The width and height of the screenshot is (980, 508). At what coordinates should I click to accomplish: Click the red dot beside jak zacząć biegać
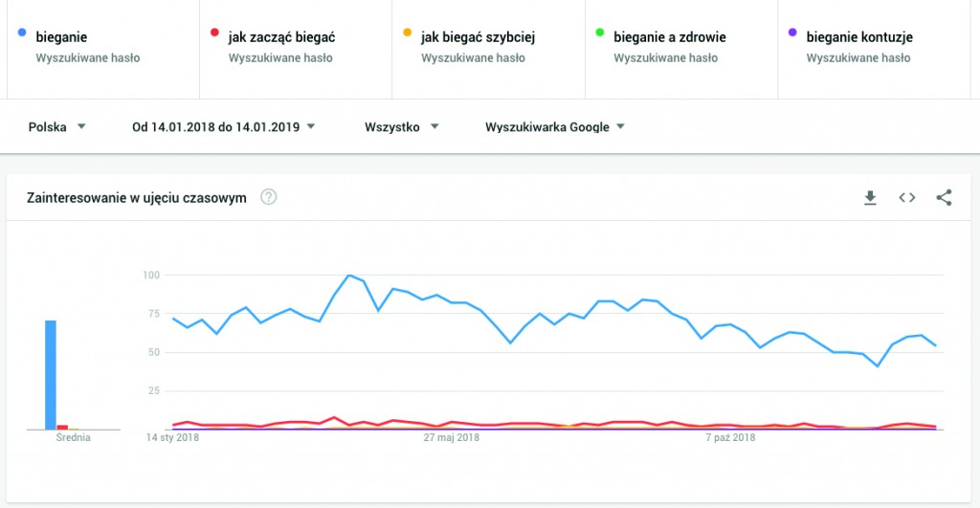(214, 34)
